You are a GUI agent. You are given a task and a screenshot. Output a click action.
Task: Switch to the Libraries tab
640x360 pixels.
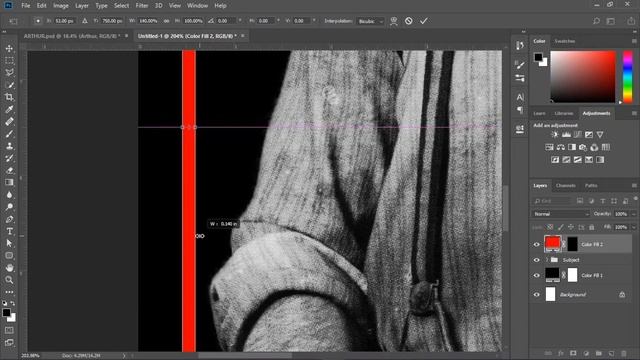tap(564, 113)
